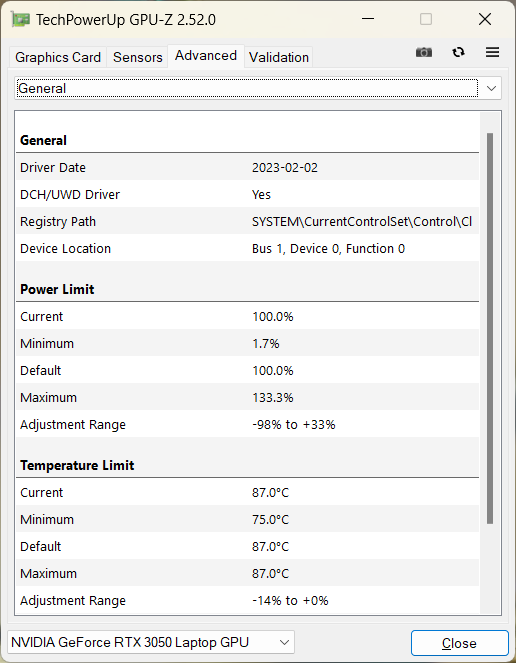Image resolution: width=516 pixels, height=663 pixels.
Task: Click the Close button
Action: click(x=459, y=643)
